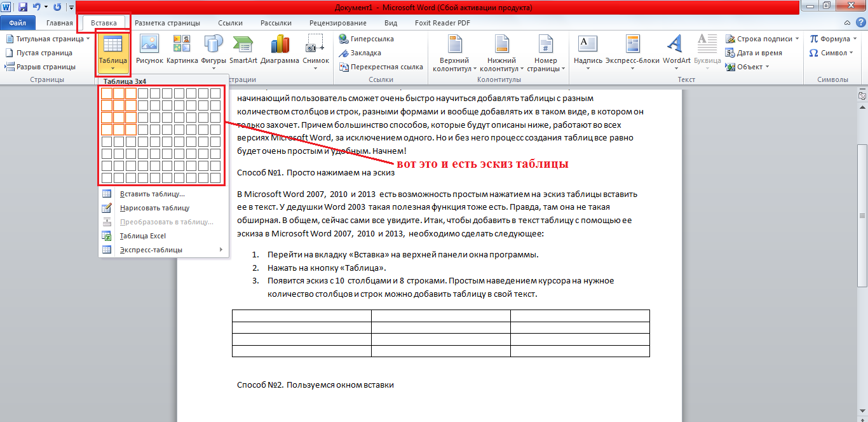
Task: Expand the Экспресс-таблицы submenu arrow
Action: pyautogui.click(x=221, y=250)
